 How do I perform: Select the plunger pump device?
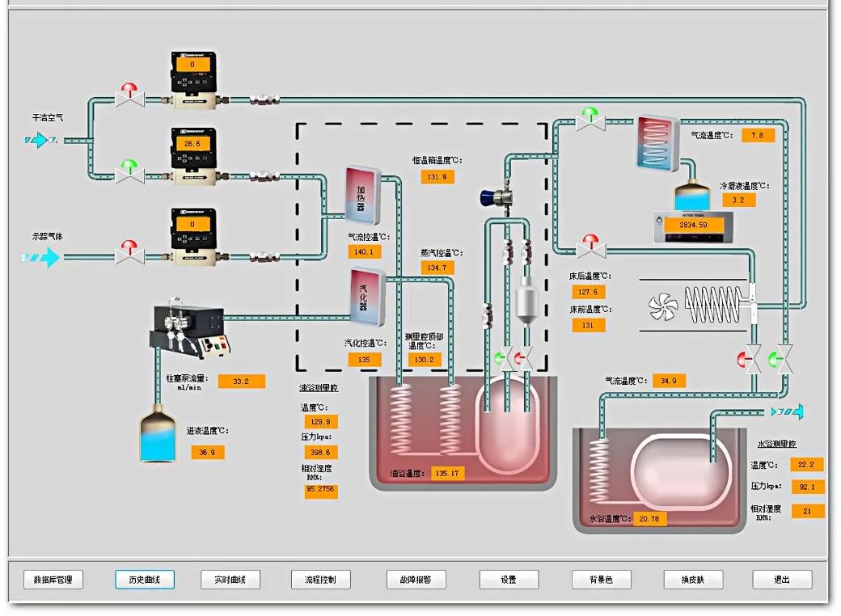pos(191,333)
